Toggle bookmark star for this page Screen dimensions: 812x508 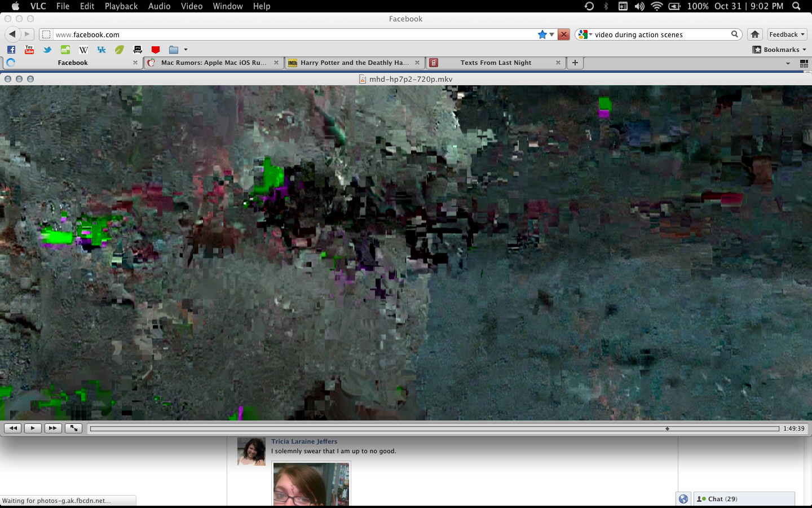[x=542, y=34]
